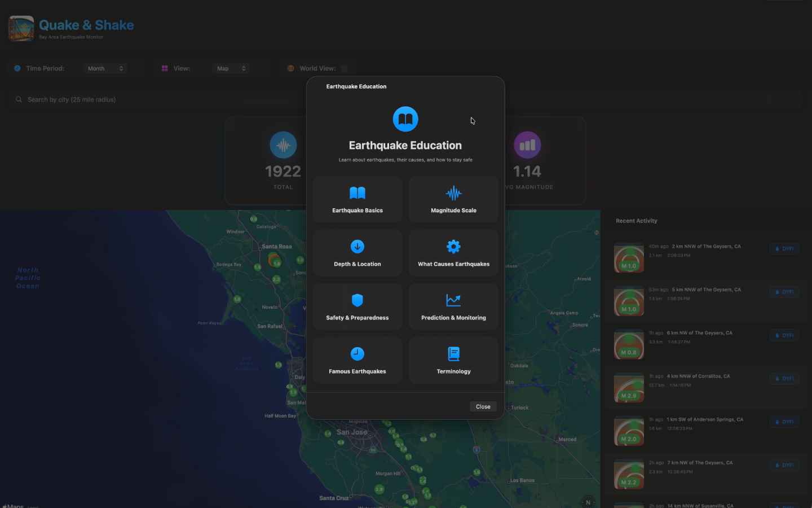
Task: Click the large book icon above Earthquake Education
Action: pos(405,119)
